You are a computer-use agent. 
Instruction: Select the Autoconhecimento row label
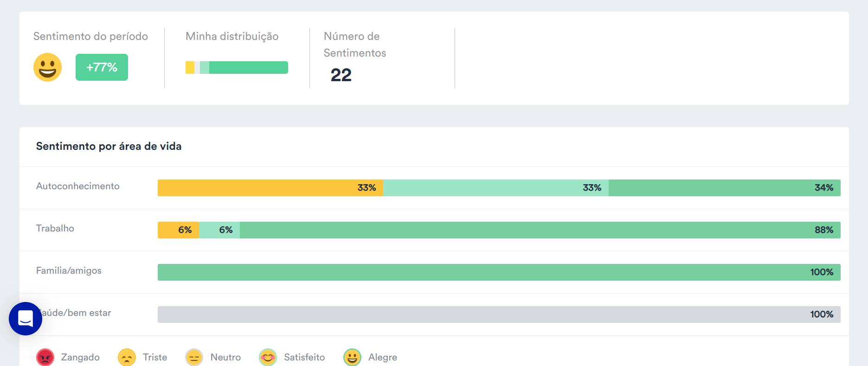(77, 186)
